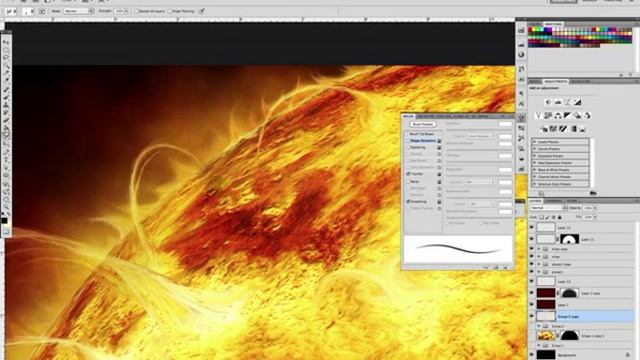Add a Black & White adjustment layer
Viewport: 640px width, 360px height.
point(568,116)
